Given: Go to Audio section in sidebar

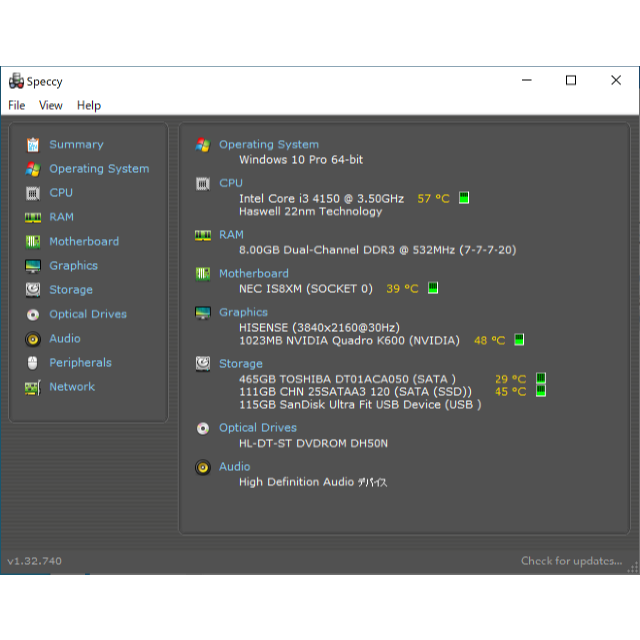Looking at the screenshot, I should [x=65, y=339].
